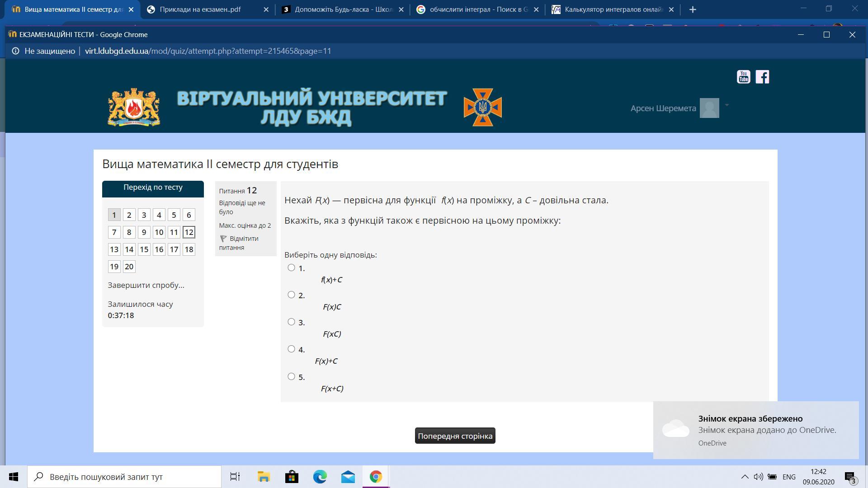Click the user avatar picture

709,108
